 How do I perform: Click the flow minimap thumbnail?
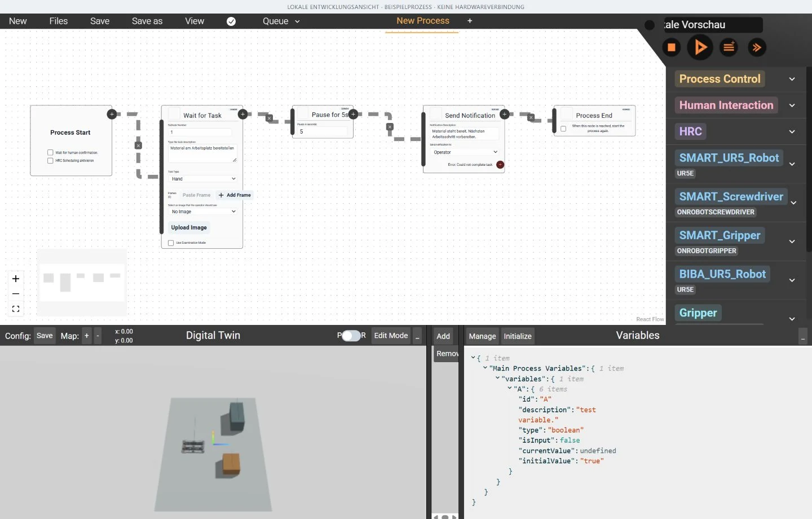(82, 282)
